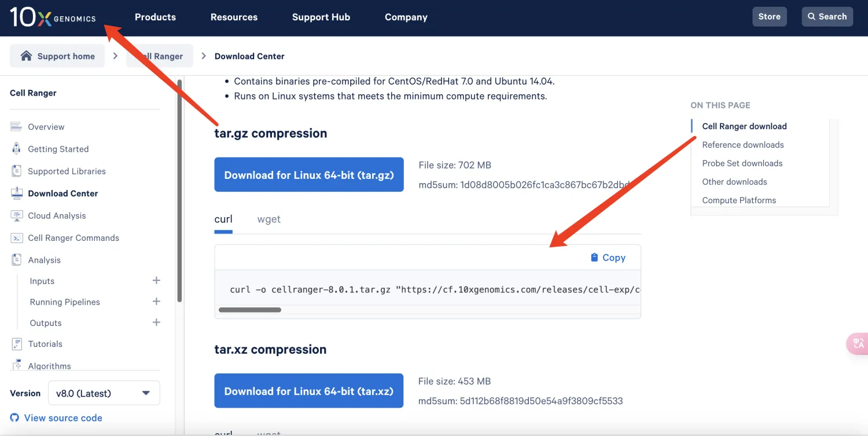Expand the Outputs section
The image size is (868, 436).
click(x=156, y=323)
